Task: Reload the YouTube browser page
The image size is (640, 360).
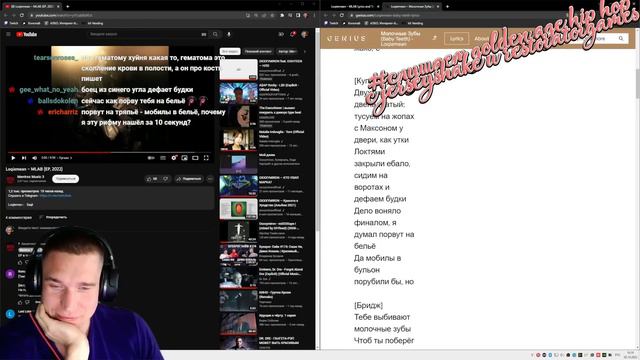Action: coord(22,15)
